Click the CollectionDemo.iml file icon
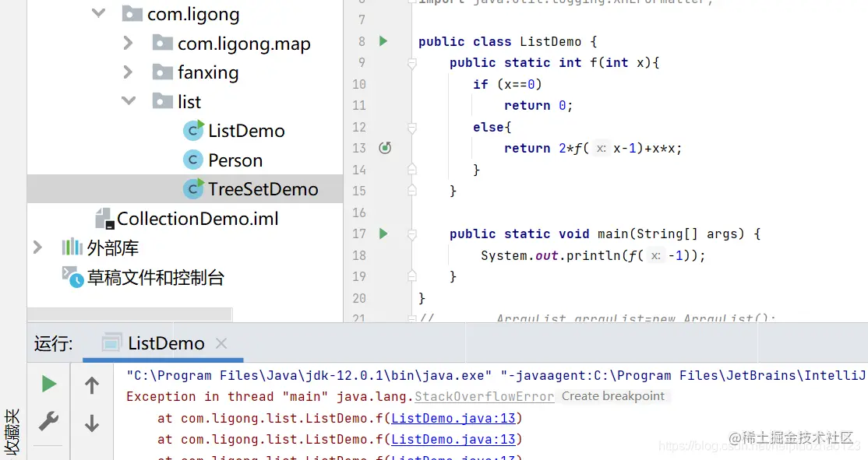This screenshot has width=868, height=460. (x=104, y=219)
